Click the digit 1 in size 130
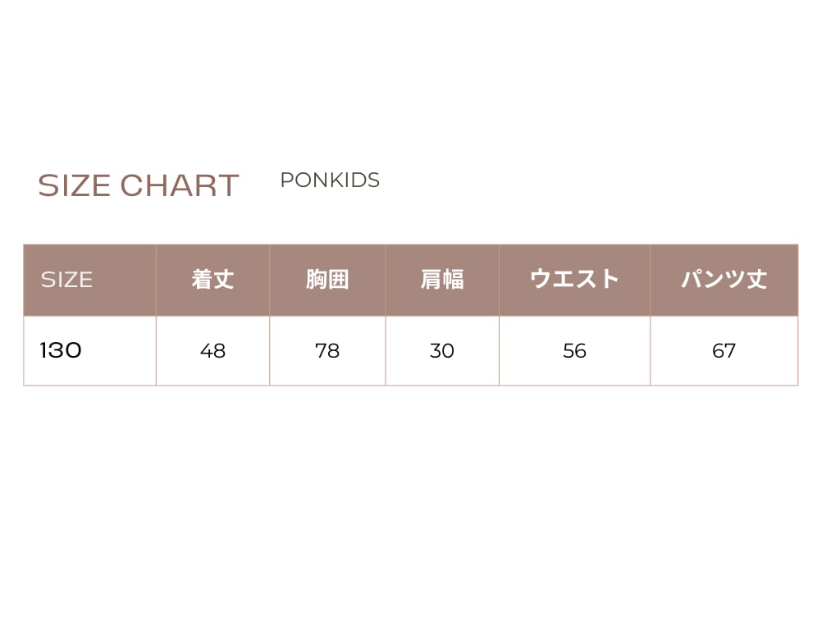840x630 pixels. [43, 350]
